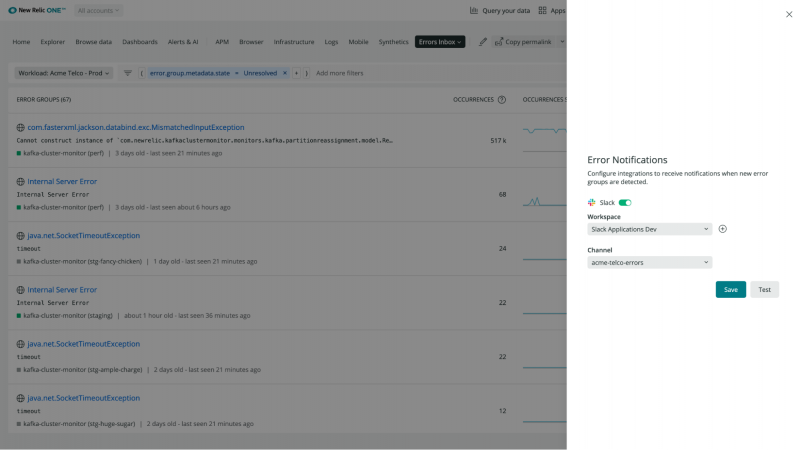
Task: Open the MismatchedInputException error group
Action: [x=136, y=127]
